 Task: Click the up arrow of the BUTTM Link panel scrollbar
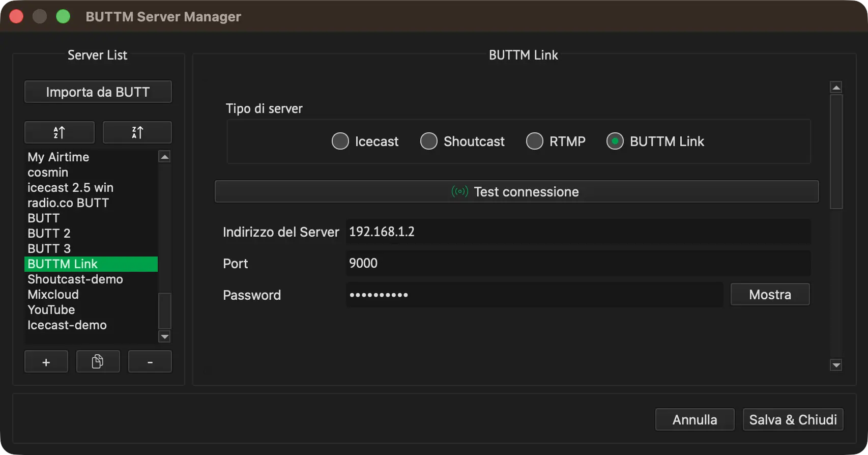tap(836, 87)
